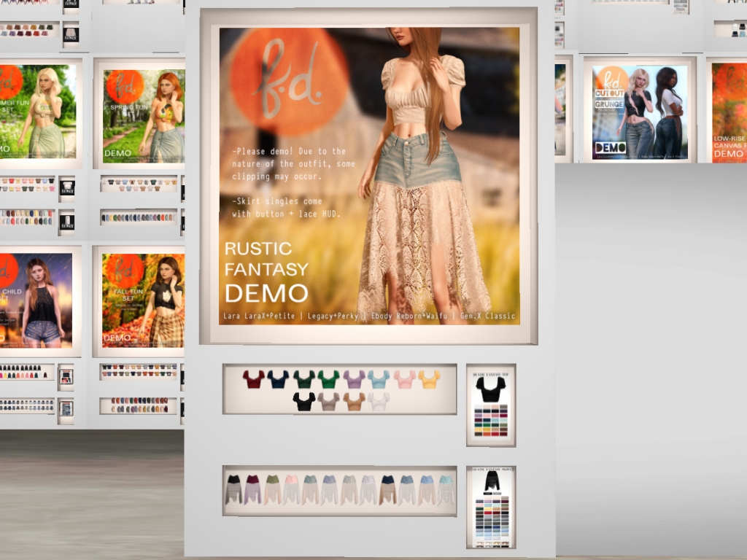Open the Rustic Fantasy Skirt fatpack board
Screen dimensions: 747x560
491,507
